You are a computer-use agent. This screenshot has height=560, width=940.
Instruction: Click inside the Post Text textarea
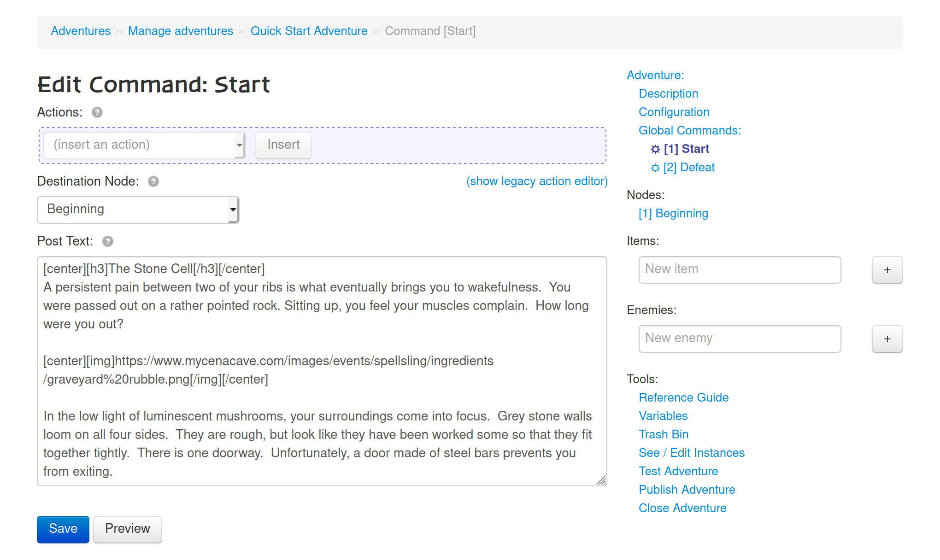pos(322,371)
